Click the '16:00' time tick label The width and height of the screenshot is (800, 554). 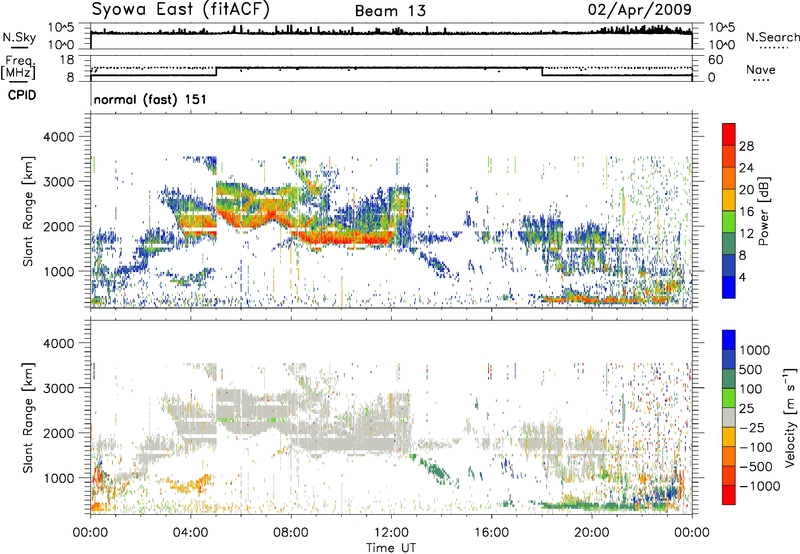pyautogui.click(x=491, y=533)
